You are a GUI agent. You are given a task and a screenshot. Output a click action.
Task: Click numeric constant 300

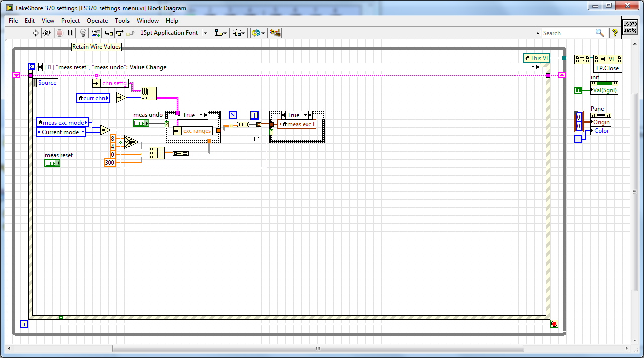tap(110, 162)
